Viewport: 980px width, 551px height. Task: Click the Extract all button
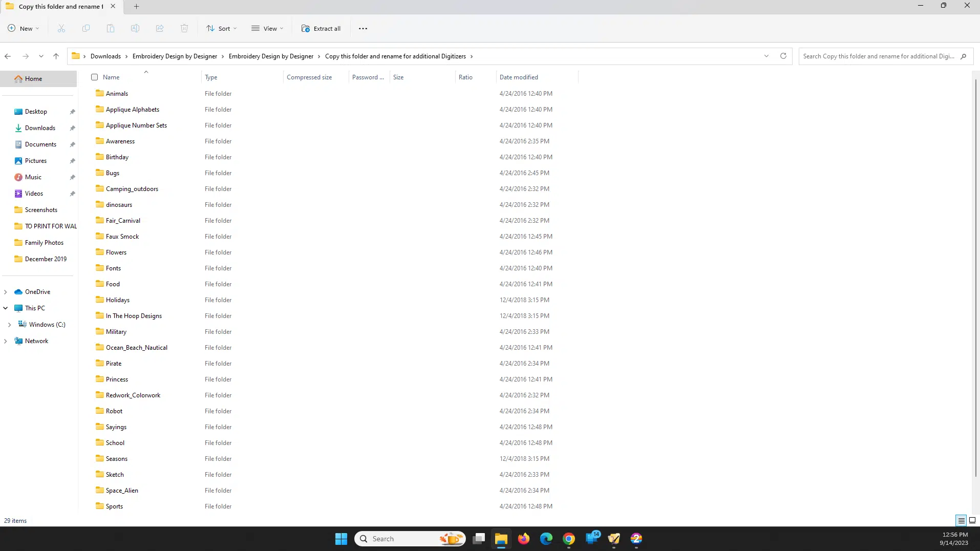(321, 29)
